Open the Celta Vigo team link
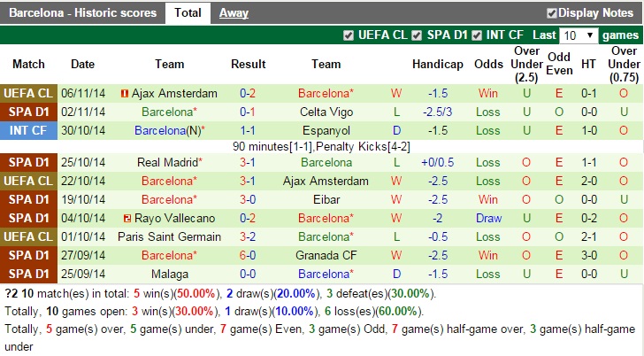Image resolution: width=644 pixels, height=356 pixels. pyautogui.click(x=326, y=112)
